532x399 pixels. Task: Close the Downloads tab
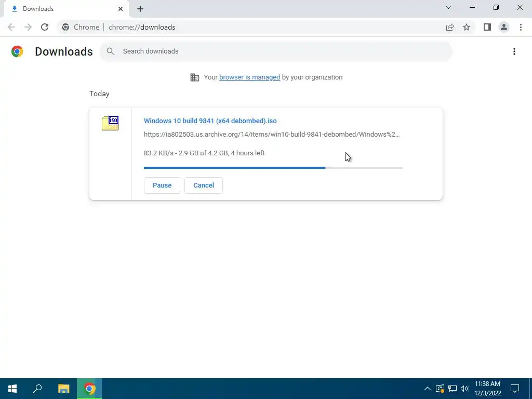(x=121, y=9)
